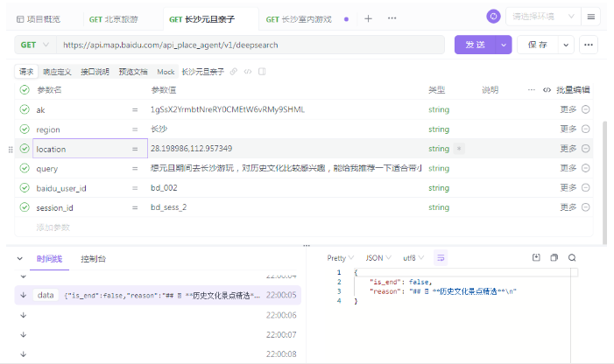
Task: Toggle the word wrap icon in response toolbar
Action: [441, 257]
